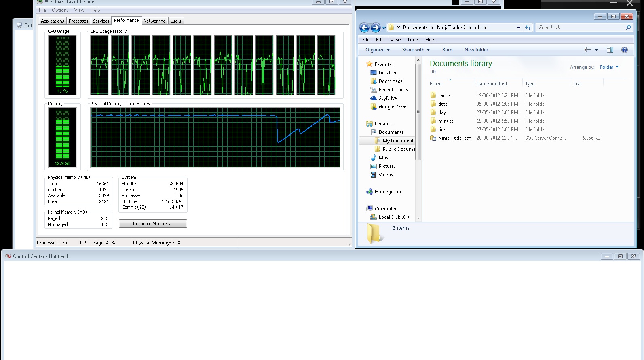
Task: Click the Resource Monitor button
Action: coord(153,224)
